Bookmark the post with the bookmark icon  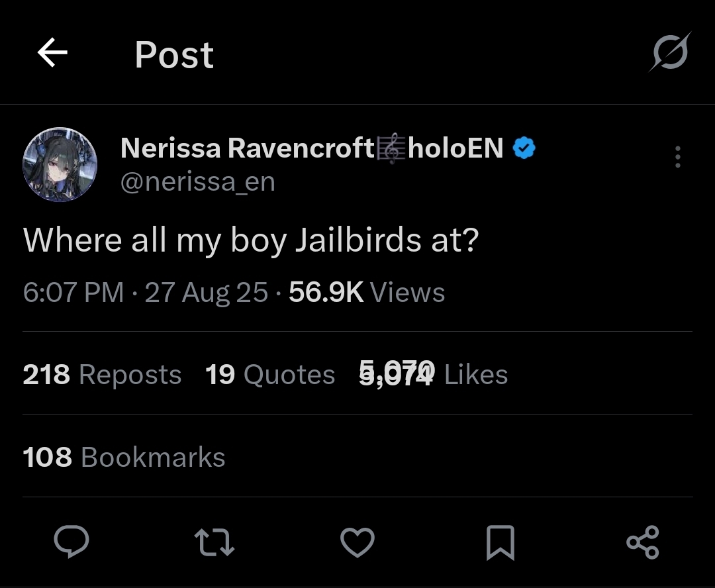pyautogui.click(x=500, y=542)
